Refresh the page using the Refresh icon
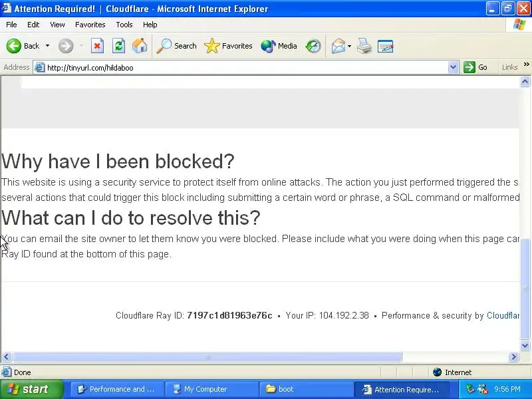The height and width of the screenshot is (399, 532). pyautogui.click(x=119, y=46)
